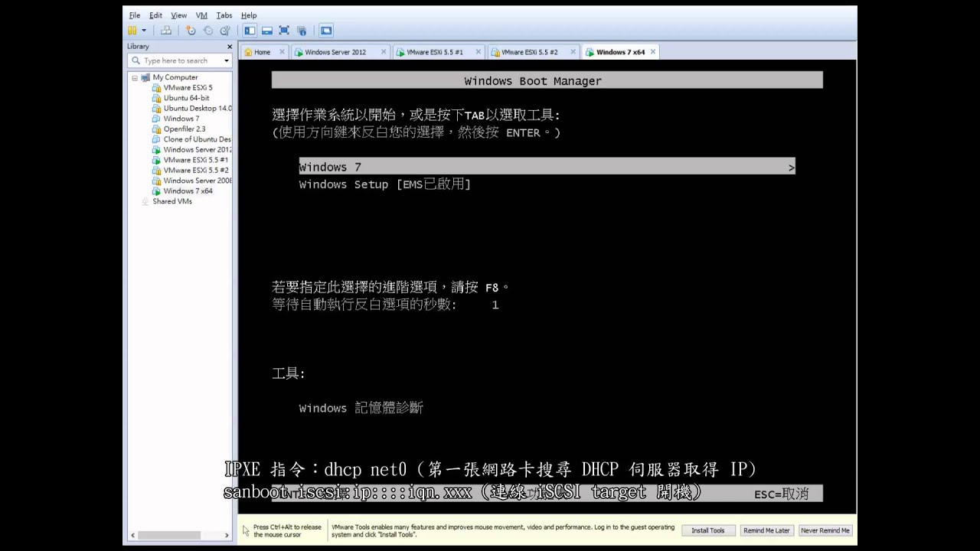Open the power options dropdown arrow
Screen dimensions: 980x551
pyautogui.click(x=143, y=31)
